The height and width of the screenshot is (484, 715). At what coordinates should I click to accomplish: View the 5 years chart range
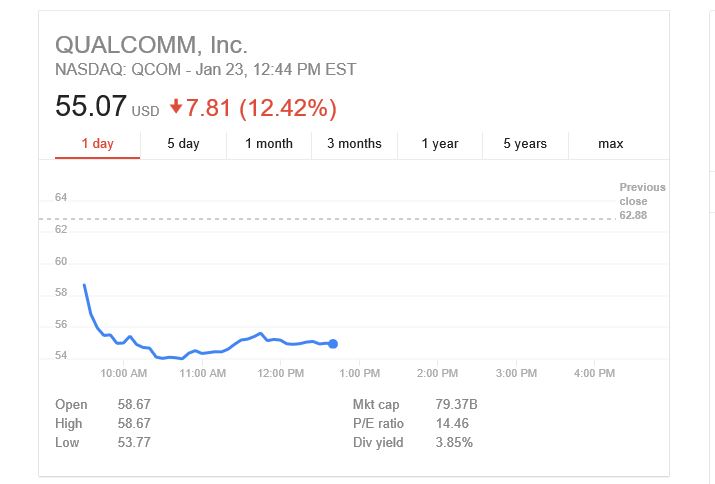coord(525,144)
